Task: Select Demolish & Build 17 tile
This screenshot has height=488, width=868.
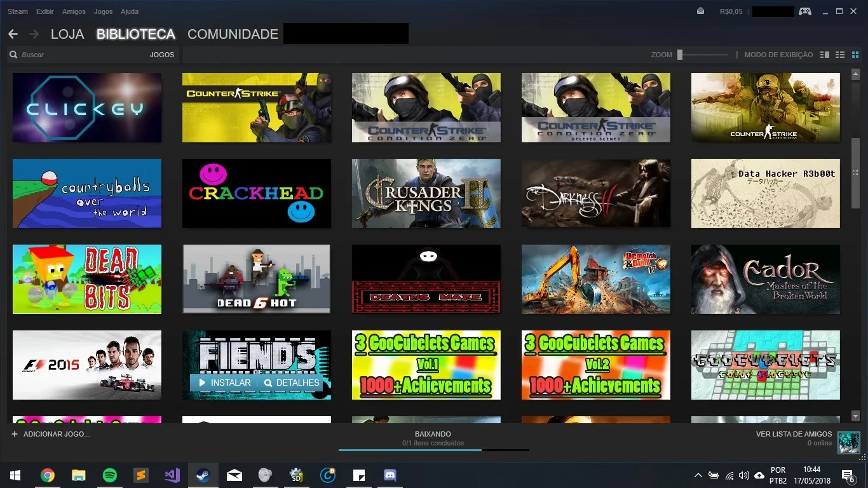Action: [x=596, y=279]
